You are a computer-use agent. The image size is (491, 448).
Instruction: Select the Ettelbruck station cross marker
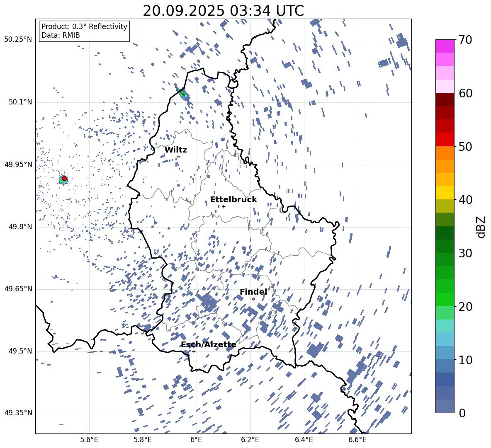point(224,206)
